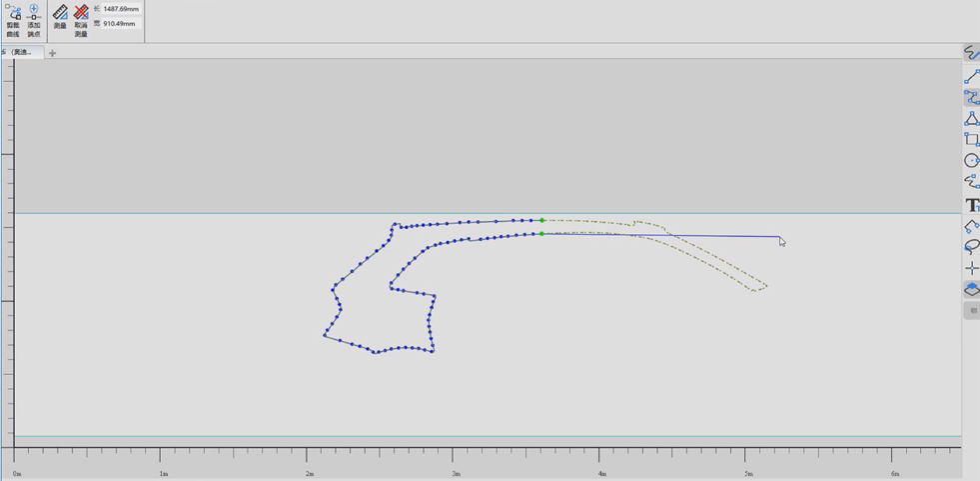Switch to the open document tab
This screenshot has width=980, height=481.
[x=21, y=52]
